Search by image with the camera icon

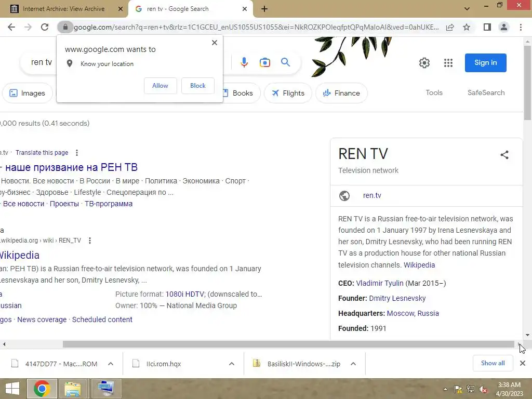(x=264, y=62)
